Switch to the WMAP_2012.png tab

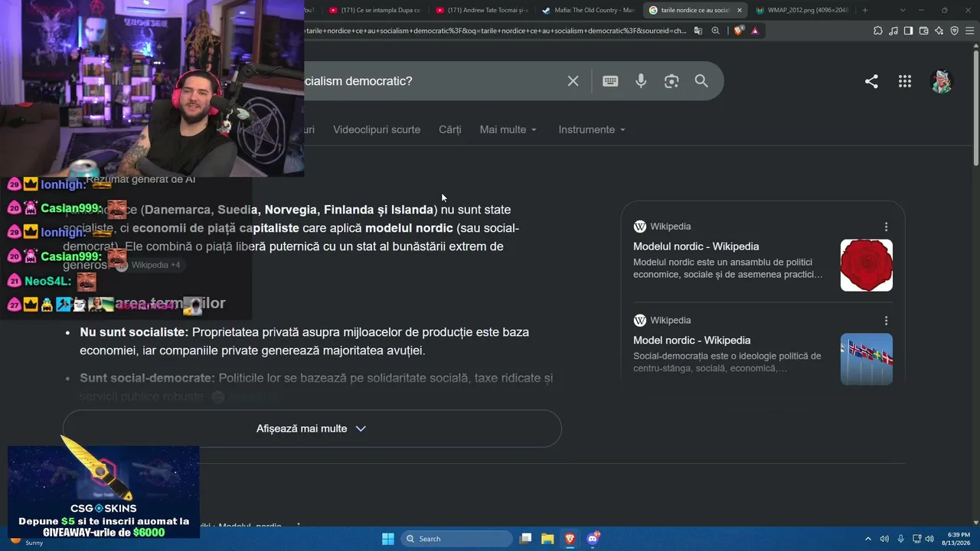801,10
